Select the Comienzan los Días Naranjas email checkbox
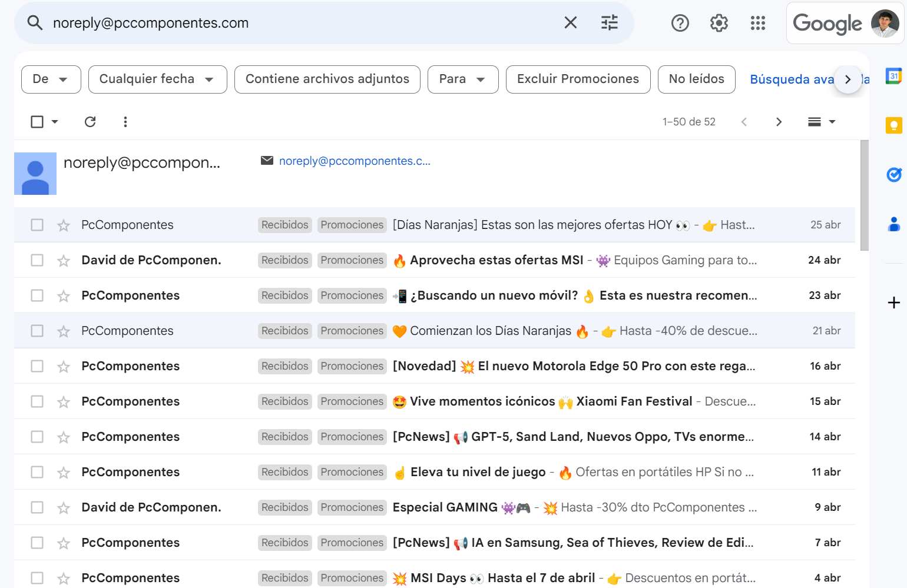Screen dimensions: 907x588 pos(37,331)
